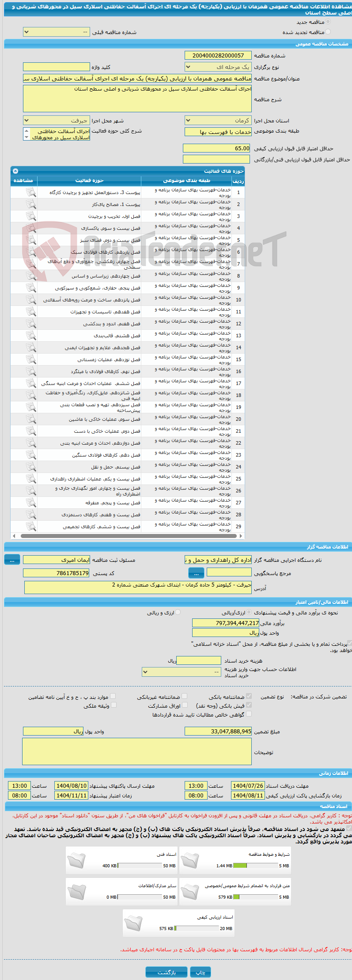The width and height of the screenshot is (352, 980).
Task: Open view icon for row 5 activity
Action: [30, 240]
